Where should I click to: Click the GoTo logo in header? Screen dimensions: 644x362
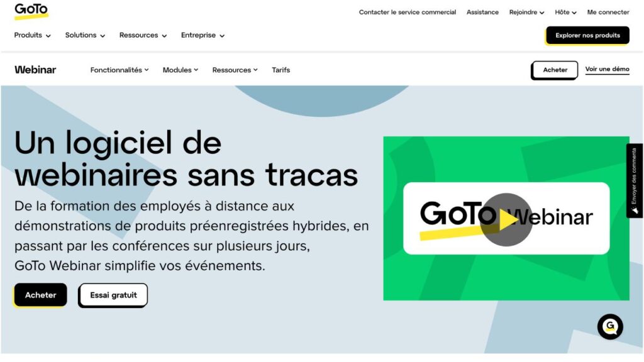[x=31, y=11]
